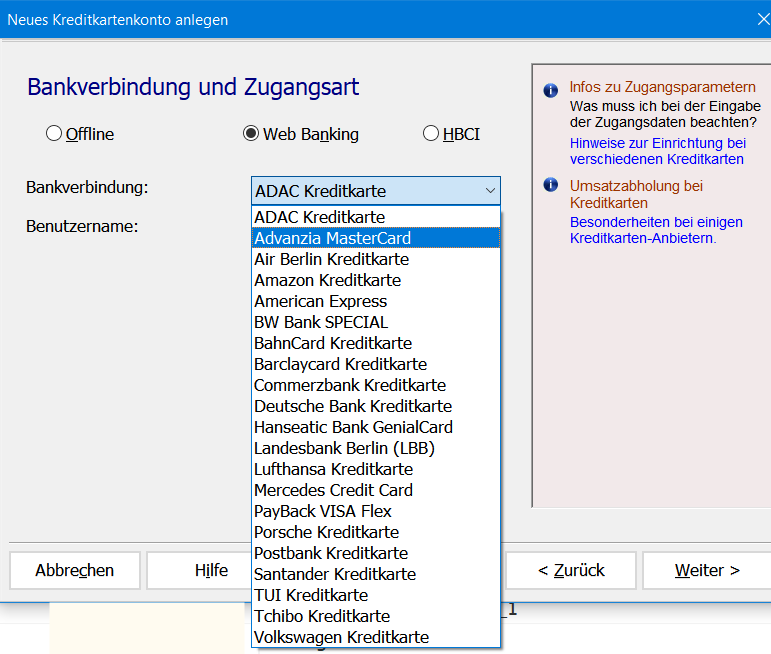
Task: Choose the HBCI access type
Action: tap(431, 133)
